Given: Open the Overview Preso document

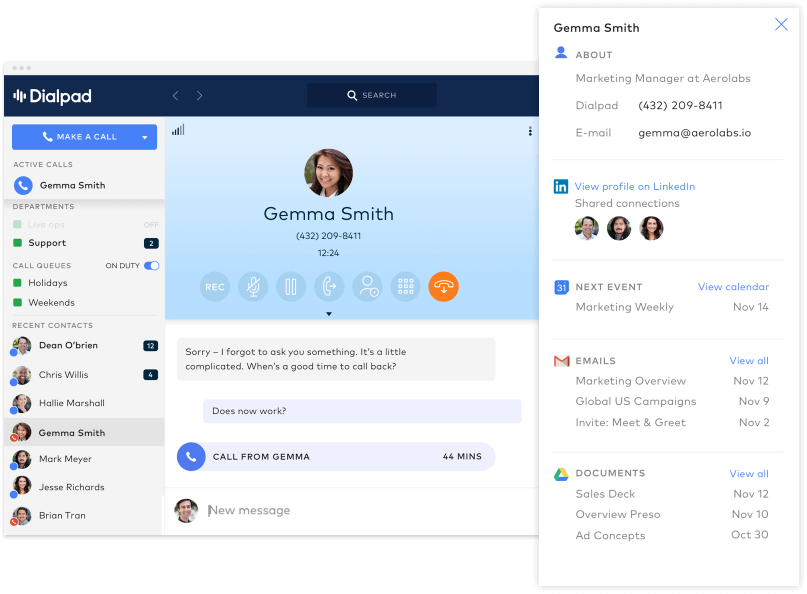Looking at the screenshot, I should click(672, 514).
